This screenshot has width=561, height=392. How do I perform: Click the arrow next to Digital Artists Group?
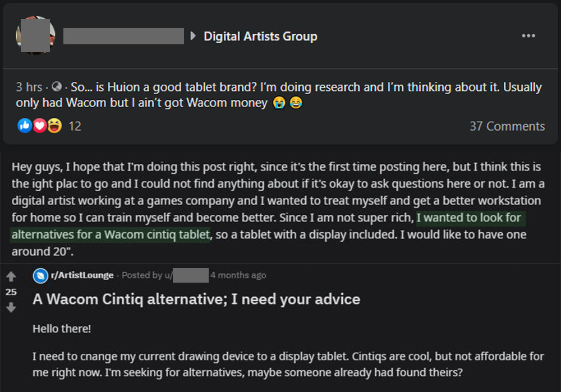click(193, 36)
